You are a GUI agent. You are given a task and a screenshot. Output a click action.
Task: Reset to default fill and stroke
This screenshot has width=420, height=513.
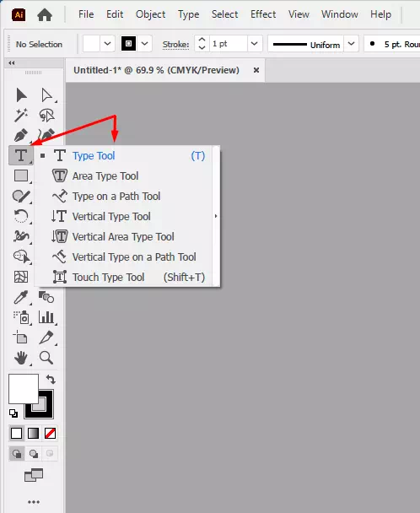[x=13, y=413]
